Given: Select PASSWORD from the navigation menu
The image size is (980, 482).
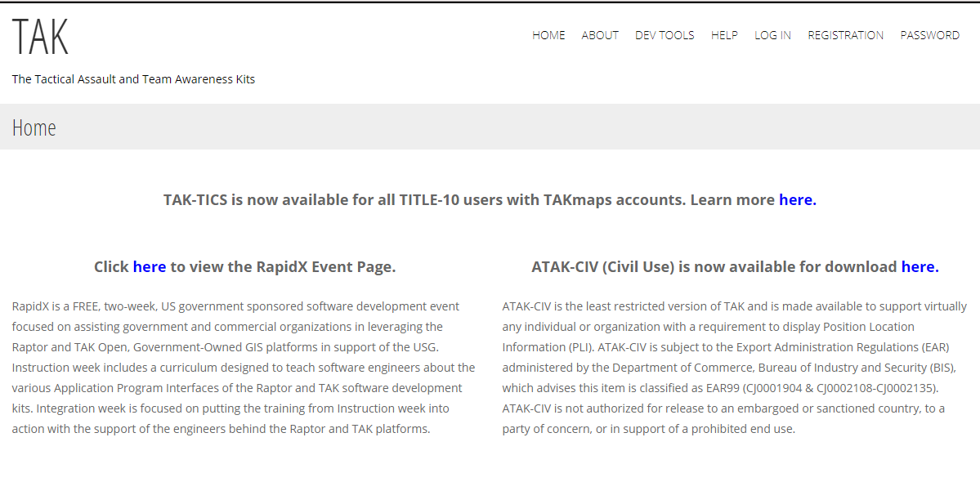Looking at the screenshot, I should point(929,34).
